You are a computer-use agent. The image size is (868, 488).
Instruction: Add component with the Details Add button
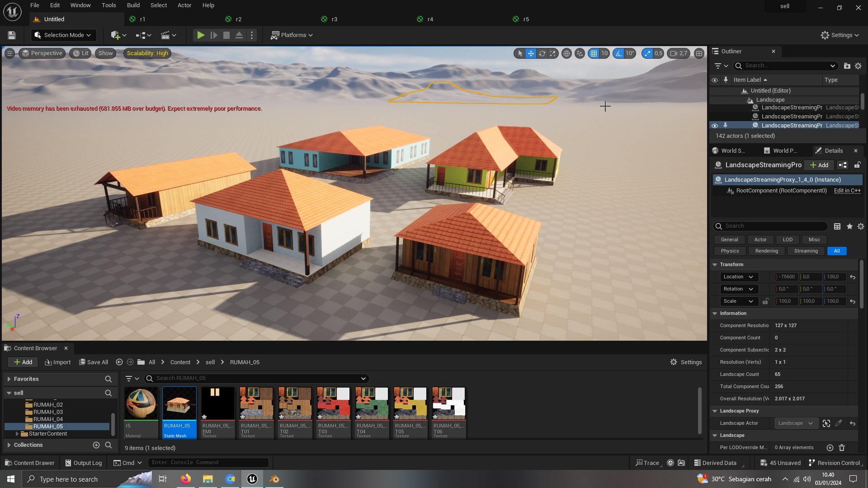[819, 165]
